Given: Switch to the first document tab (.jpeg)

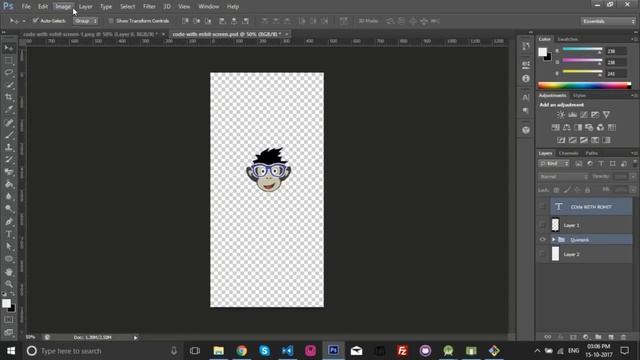Looking at the screenshot, I should pyautogui.click(x=89, y=34).
